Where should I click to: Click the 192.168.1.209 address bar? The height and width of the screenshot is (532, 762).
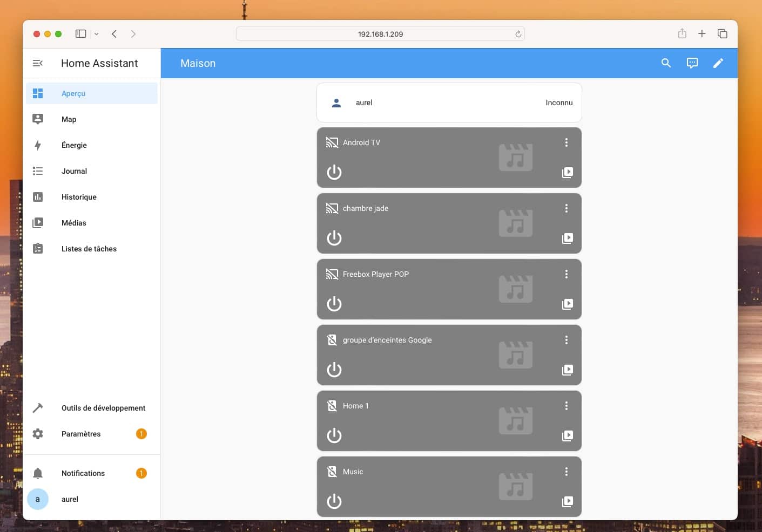coord(380,34)
